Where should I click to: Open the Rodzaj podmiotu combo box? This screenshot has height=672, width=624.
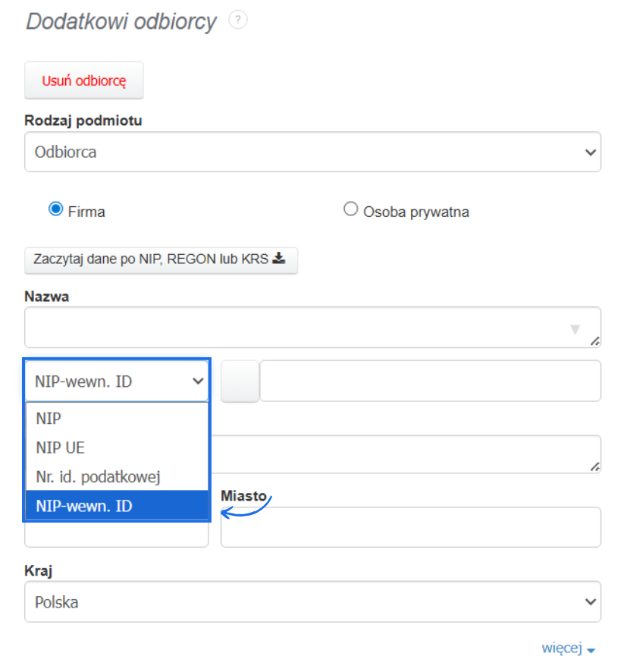[313, 152]
